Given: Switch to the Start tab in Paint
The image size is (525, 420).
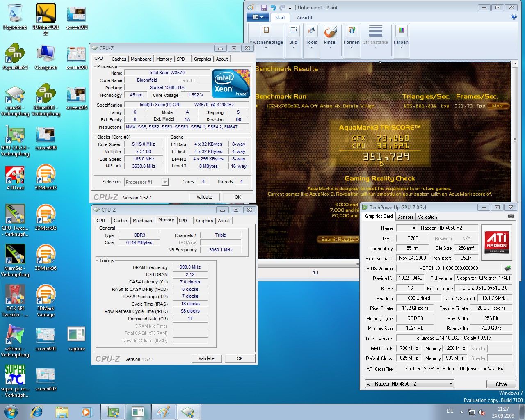Looking at the screenshot, I should [x=280, y=18].
